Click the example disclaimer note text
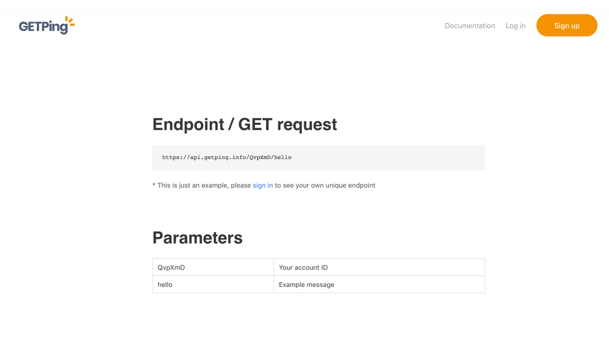This screenshot has height=364, width=609. 264,185
